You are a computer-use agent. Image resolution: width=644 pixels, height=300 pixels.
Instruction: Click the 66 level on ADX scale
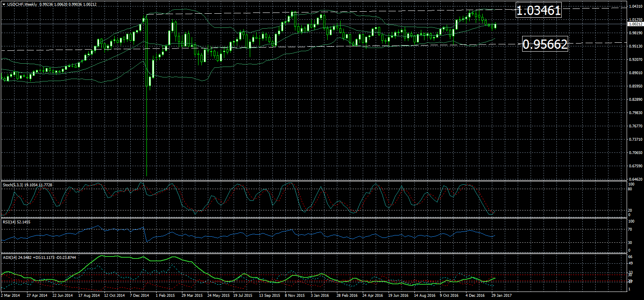[631, 257]
